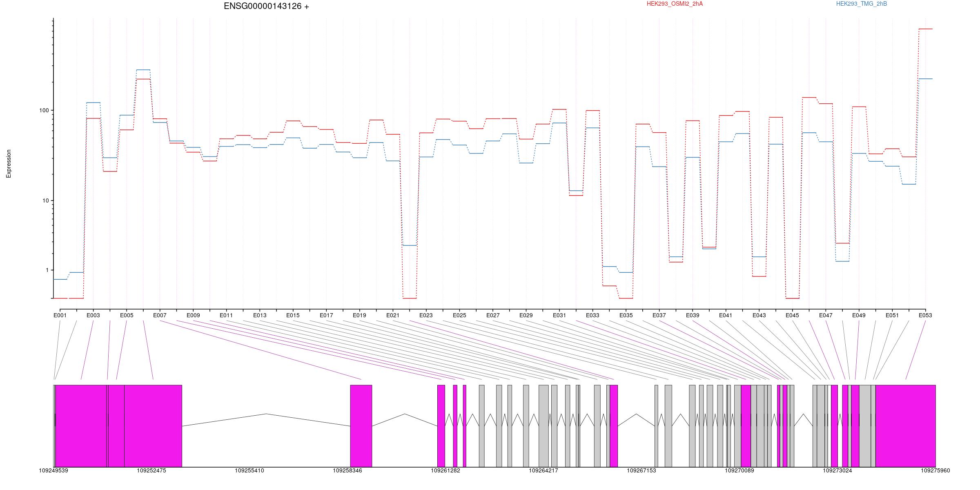Click genomic coordinate 109249539
Viewport: 980px width, 490px height.
[53, 470]
